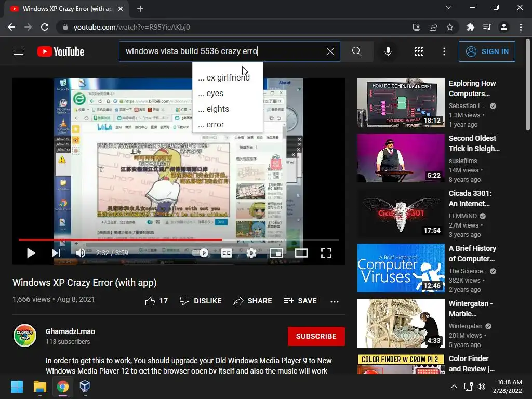532x399 pixels.
Task: Open 'A Brief History of Computer' video title
Action: tap(472, 254)
